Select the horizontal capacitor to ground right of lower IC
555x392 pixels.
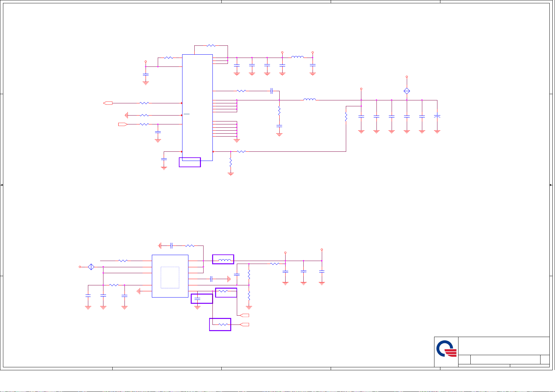[x=211, y=279]
